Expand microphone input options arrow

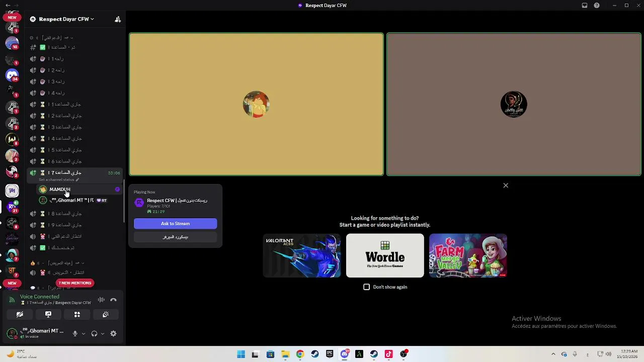click(84, 333)
